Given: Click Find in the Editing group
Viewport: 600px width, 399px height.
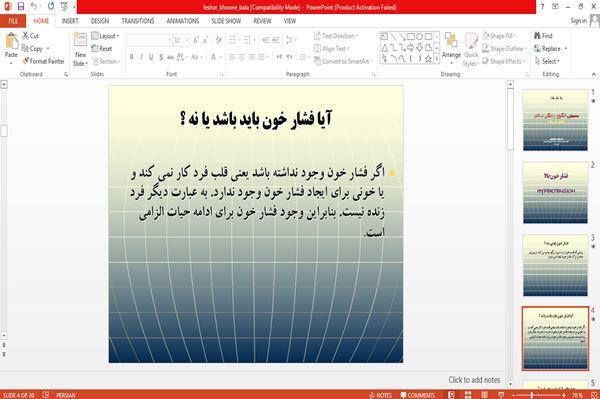Looking at the screenshot, I should point(543,36).
